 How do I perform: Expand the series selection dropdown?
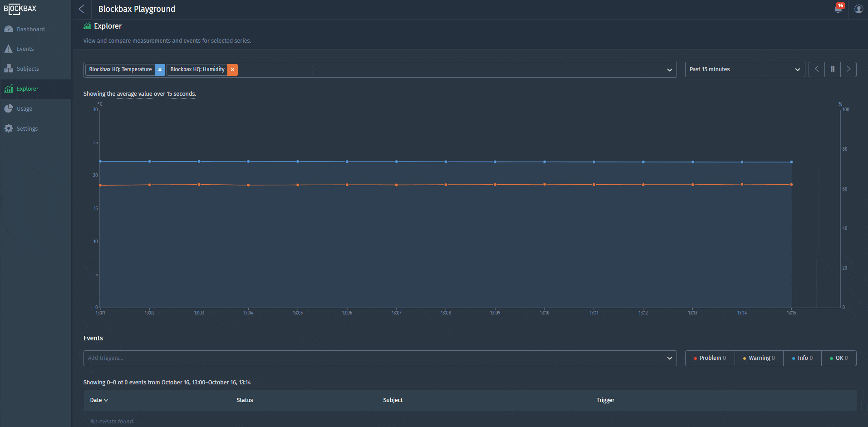tap(669, 70)
